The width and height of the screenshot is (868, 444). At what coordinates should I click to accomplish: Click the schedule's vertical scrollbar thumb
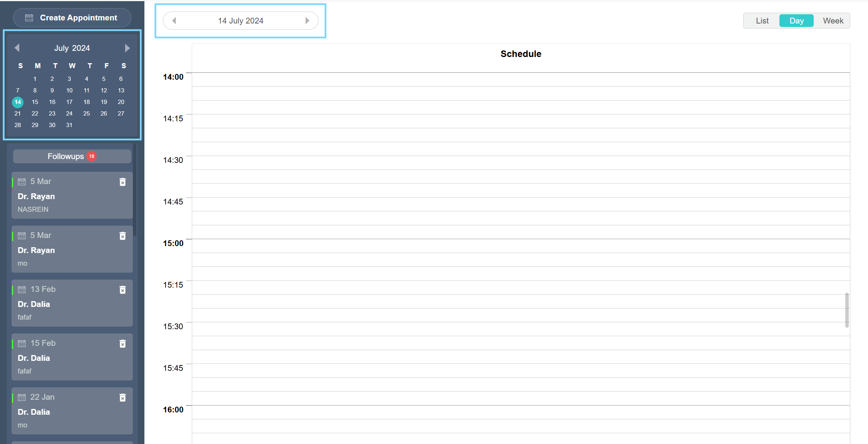pyautogui.click(x=847, y=310)
